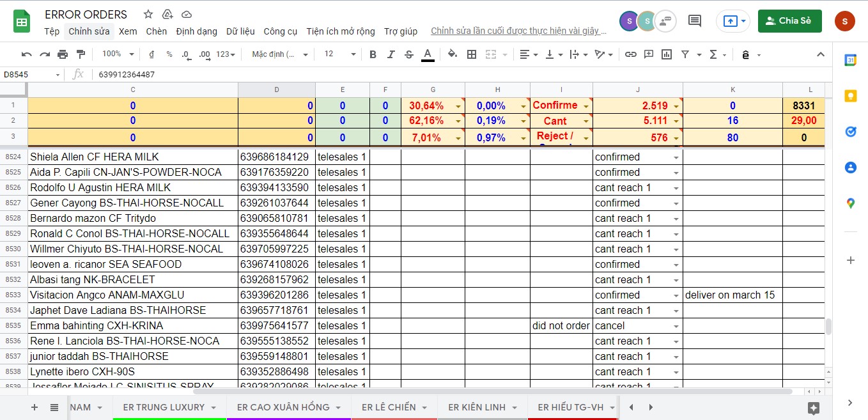Switch to ER KIÊN LINH sheet tab

483,407
